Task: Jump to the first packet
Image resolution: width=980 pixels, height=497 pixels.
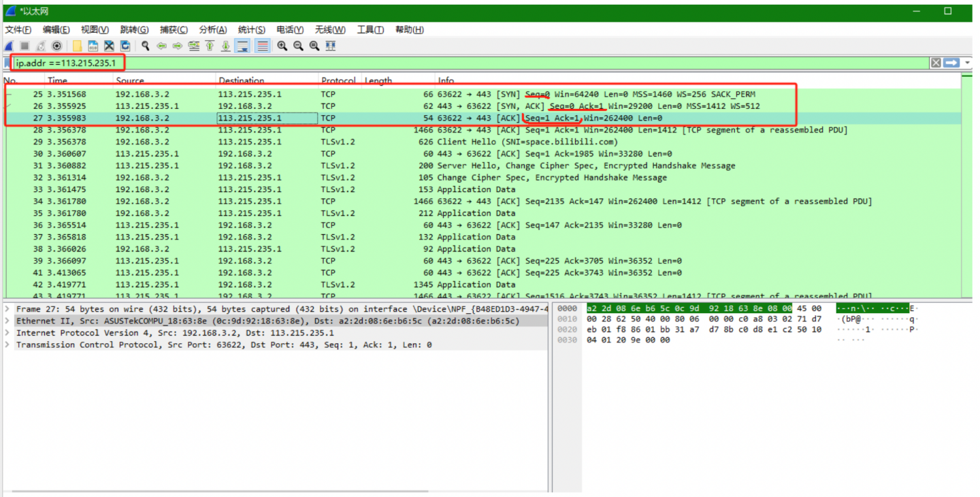Action: point(210,46)
